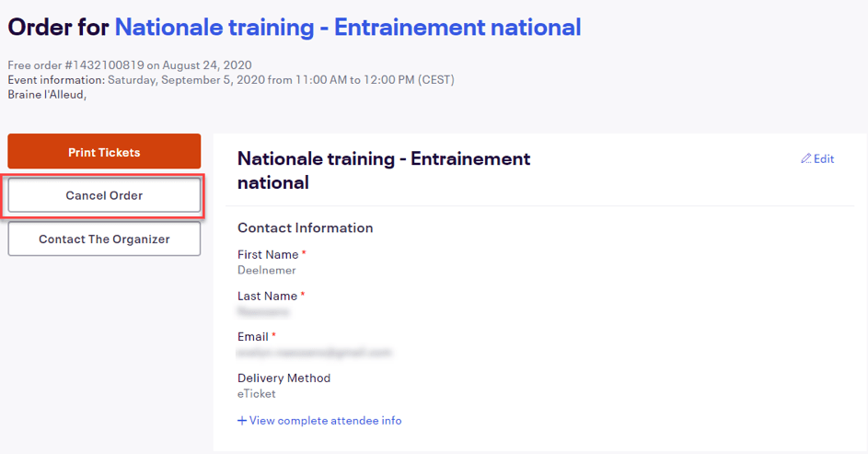The height and width of the screenshot is (454, 868).
Task: Click the blurred Last Name value
Action: pyautogui.click(x=263, y=311)
